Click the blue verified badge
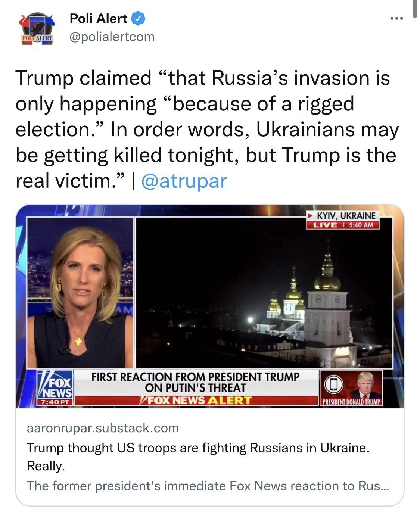420x514 pixels. pos(139,18)
